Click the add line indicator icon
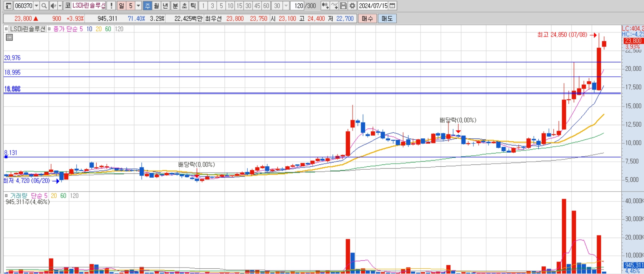Screen dimensions: 644x274 (x=334, y=6)
